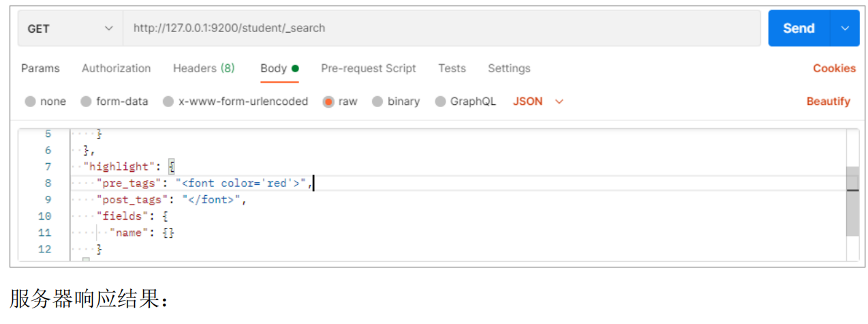The image size is (868, 324).
Task: Expand the JSON format dropdown
Action: pyautogui.click(x=538, y=102)
